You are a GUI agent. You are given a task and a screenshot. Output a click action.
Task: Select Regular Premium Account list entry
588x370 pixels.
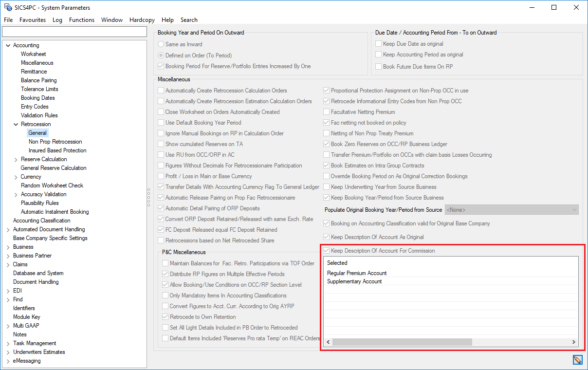point(357,273)
